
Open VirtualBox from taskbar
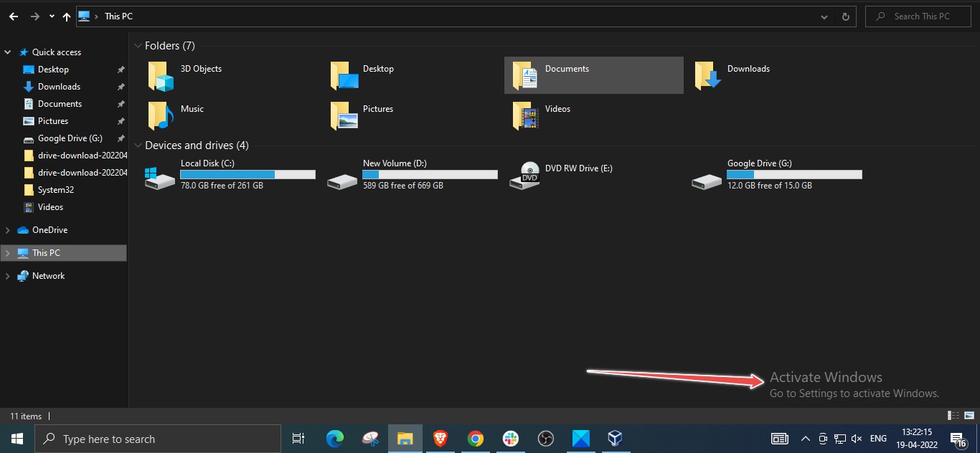pyautogui.click(x=615, y=439)
